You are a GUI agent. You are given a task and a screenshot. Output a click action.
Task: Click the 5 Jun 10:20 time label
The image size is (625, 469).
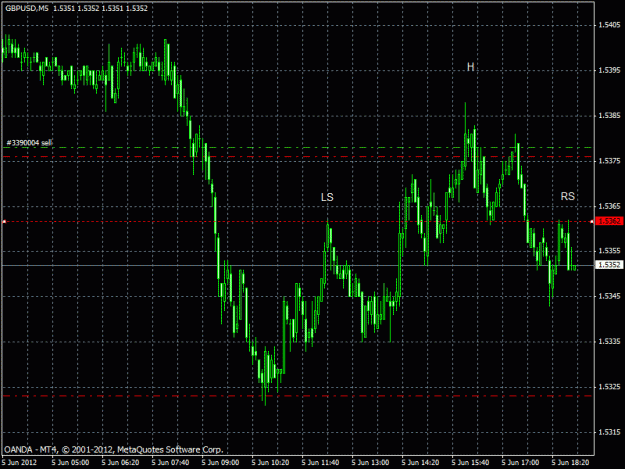(270, 463)
